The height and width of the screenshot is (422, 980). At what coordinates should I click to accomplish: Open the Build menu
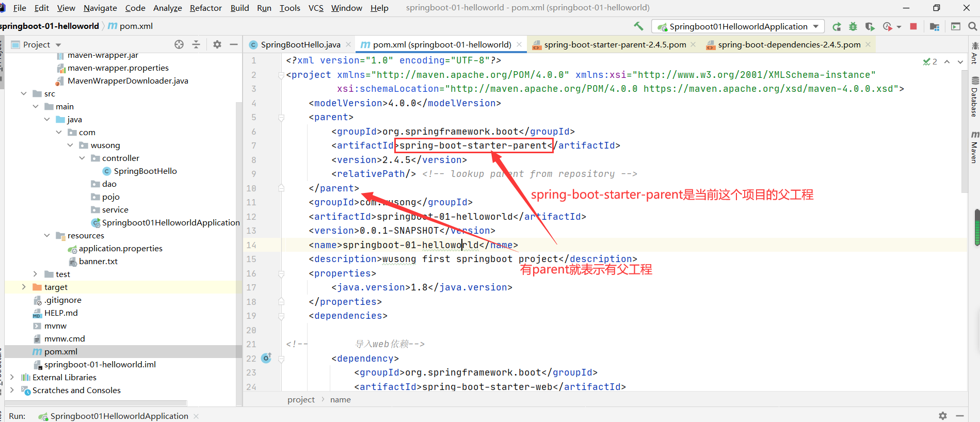239,8
